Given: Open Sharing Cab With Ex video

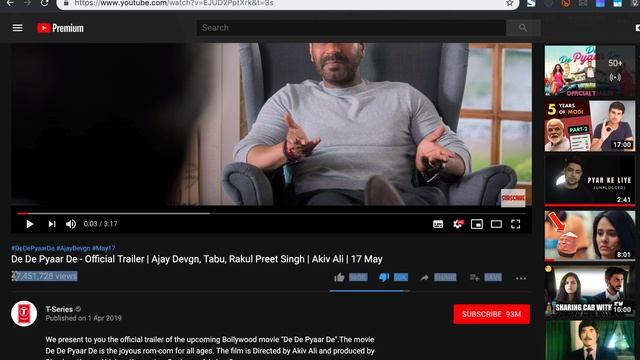Looking at the screenshot, I should 590,290.
